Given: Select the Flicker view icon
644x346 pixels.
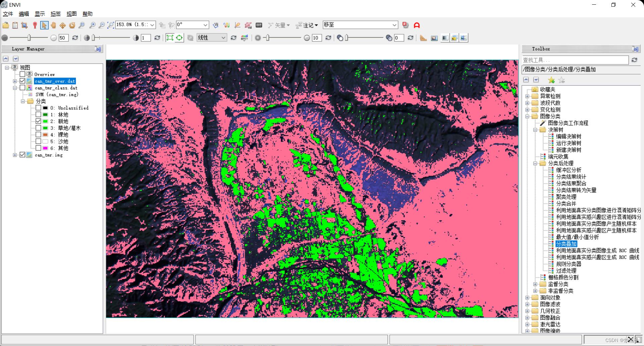Looking at the screenshot, I should click(x=454, y=38).
